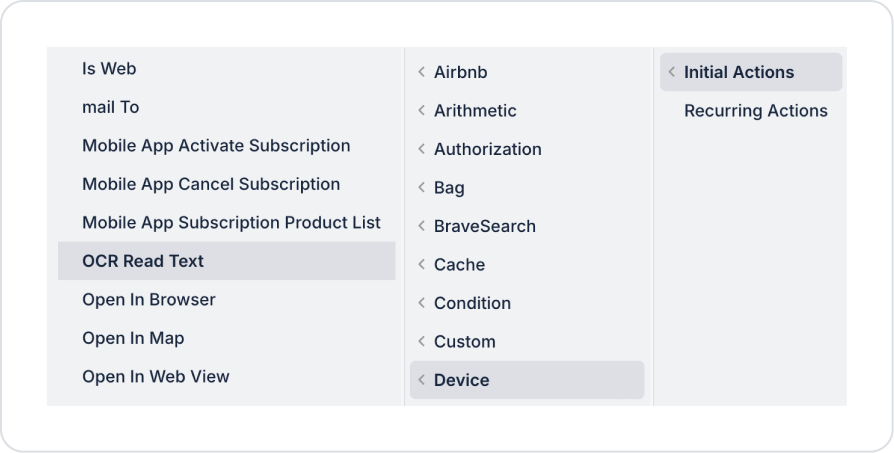Click the Bag entry's chevron arrow
Image resolution: width=894 pixels, height=453 pixels.
(421, 188)
